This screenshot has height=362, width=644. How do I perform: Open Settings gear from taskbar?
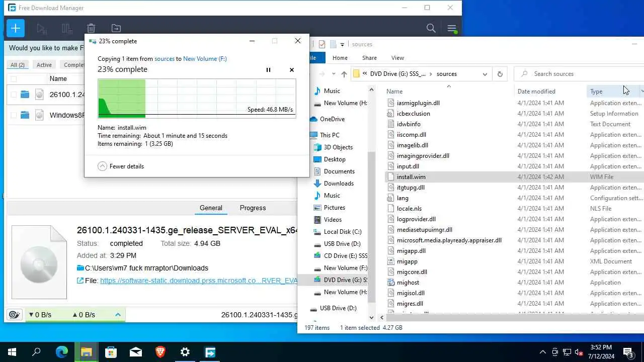(x=185, y=352)
